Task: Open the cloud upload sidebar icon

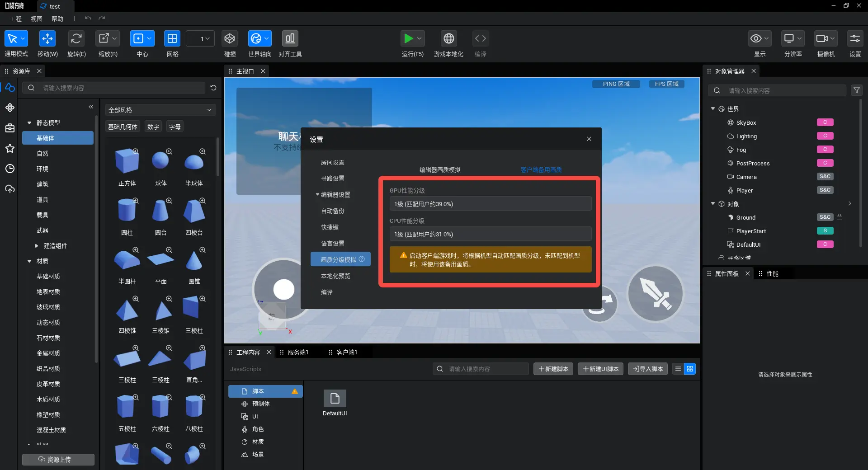Action: (10, 189)
